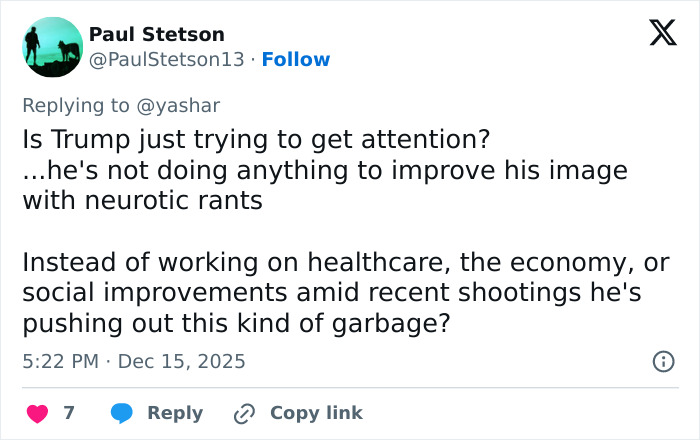Open Paul Stetson's profile avatar
The width and height of the screenshot is (700, 440).
click(x=52, y=46)
